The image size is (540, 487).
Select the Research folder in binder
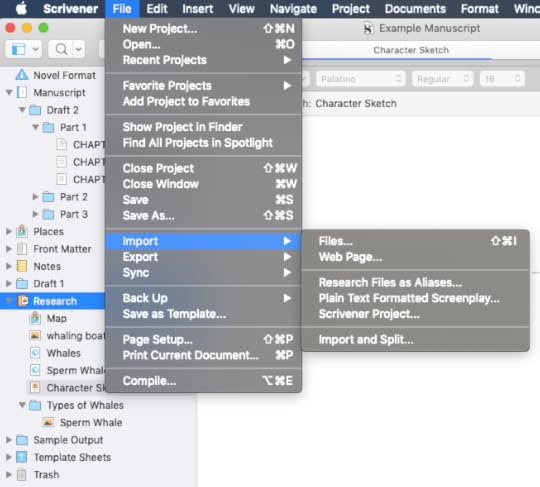[52, 301]
